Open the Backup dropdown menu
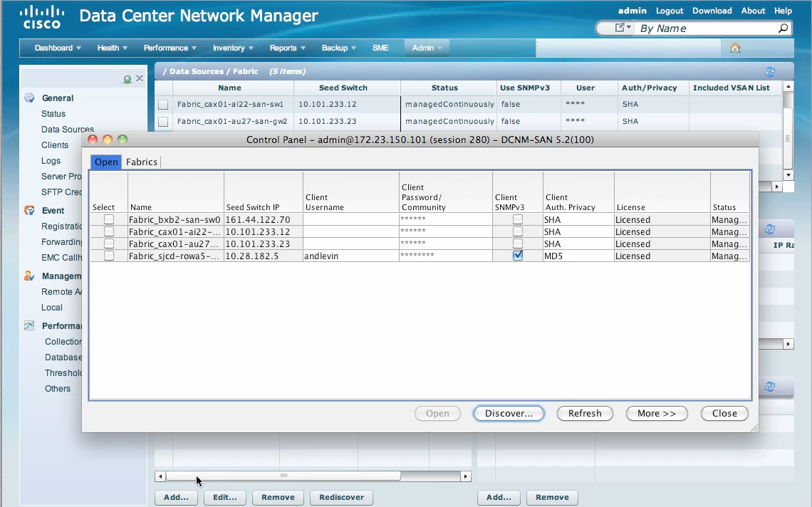812x507 pixels. [x=338, y=48]
